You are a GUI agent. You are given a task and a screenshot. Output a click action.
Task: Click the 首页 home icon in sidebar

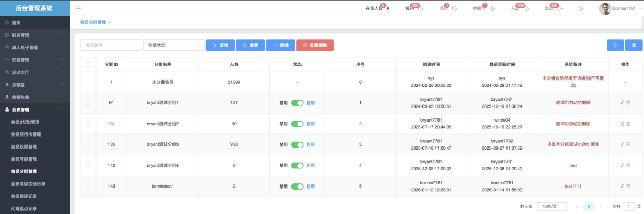7,23
